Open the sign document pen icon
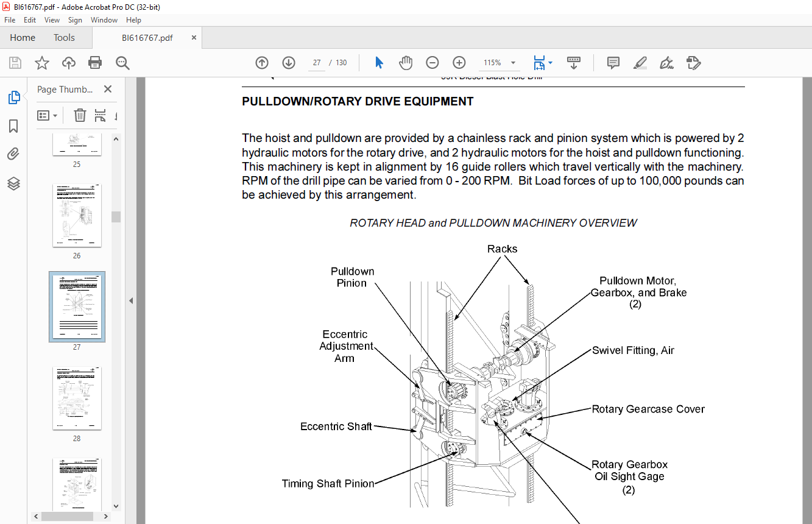This screenshot has width=812, height=524. coord(666,63)
